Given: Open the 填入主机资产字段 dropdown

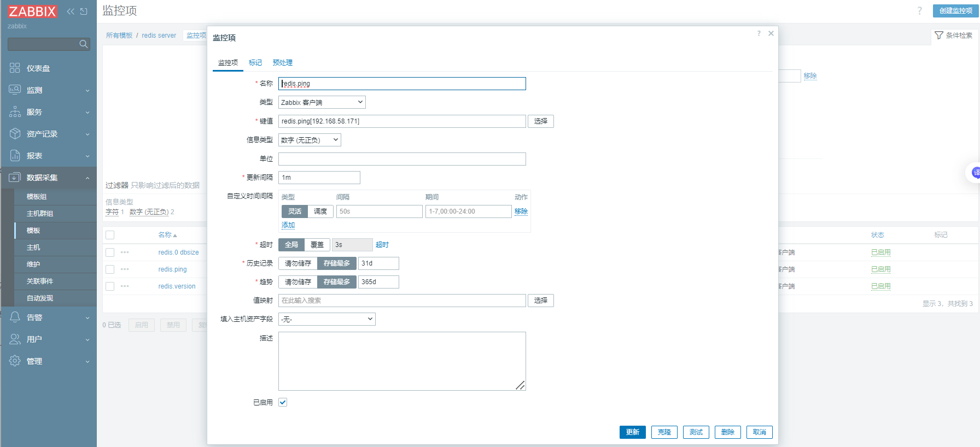Looking at the screenshot, I should pos(327,319).
